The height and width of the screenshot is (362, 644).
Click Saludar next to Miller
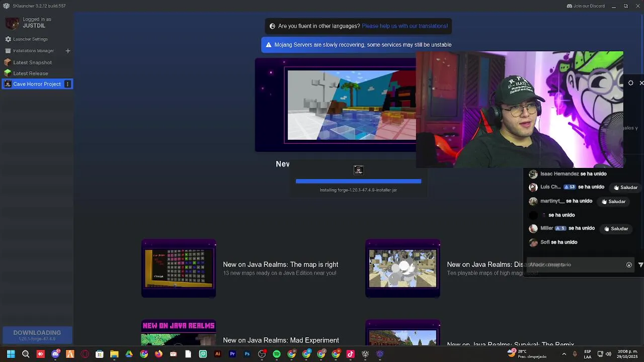[x=615, y=229]
